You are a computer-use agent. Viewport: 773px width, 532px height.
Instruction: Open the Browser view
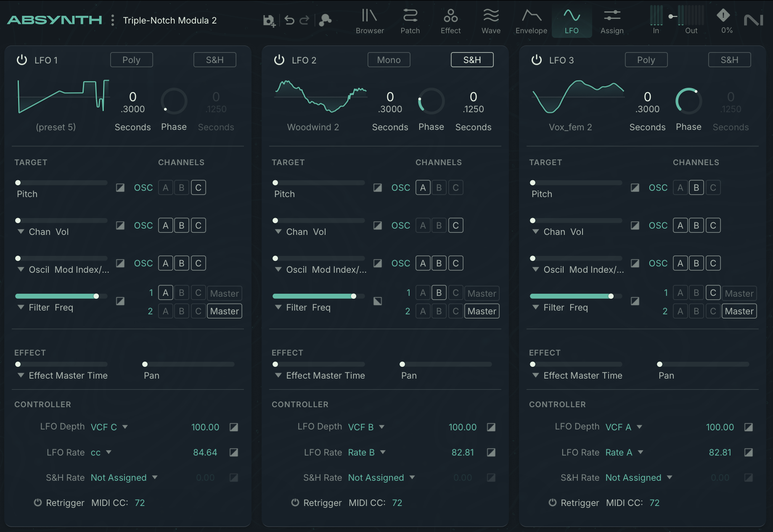pos(369,20)
